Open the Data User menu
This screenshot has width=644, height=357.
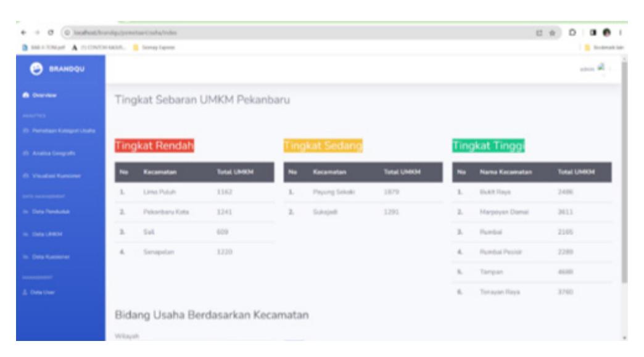[39, 293]
